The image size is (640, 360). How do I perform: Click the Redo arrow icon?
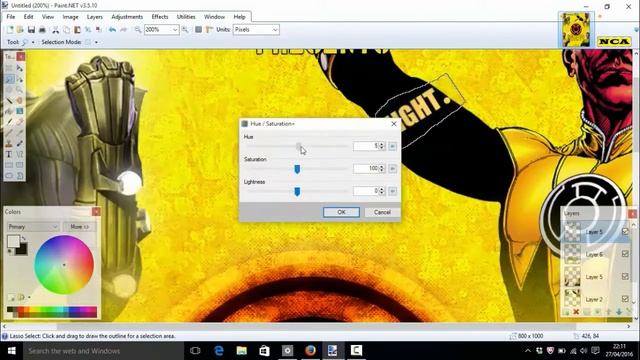click(x=123, y=29)
